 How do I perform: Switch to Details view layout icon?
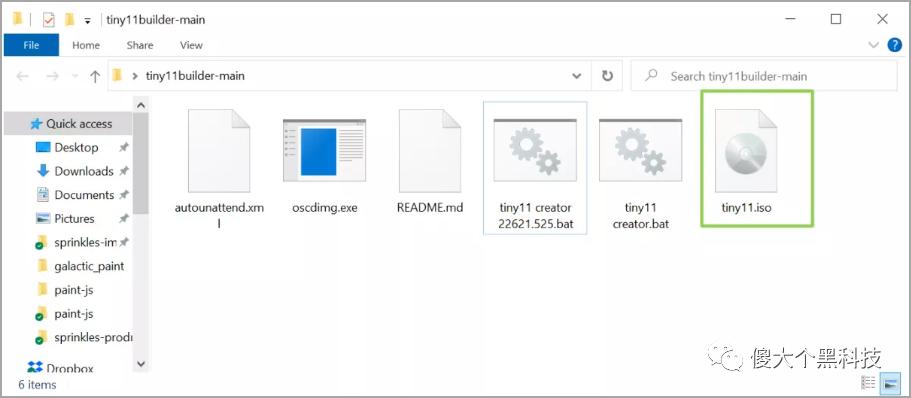(868, 382)
